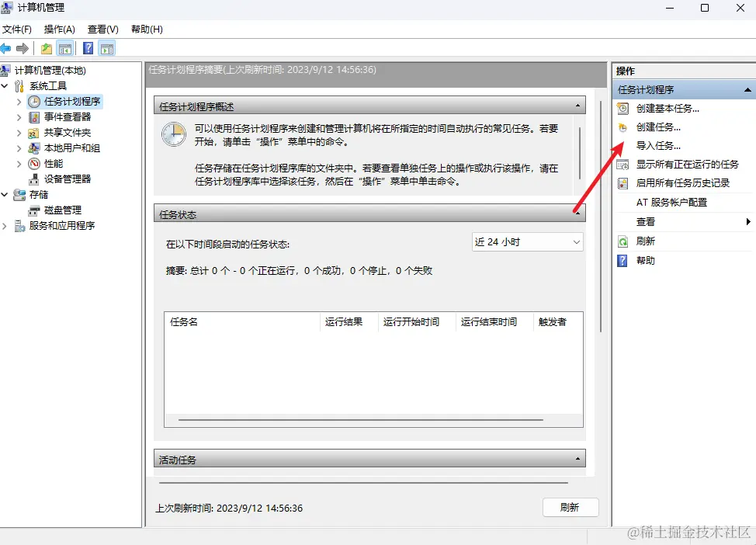Open the 帮助(H) menu
756x545 pixels.
tap(147, 30)
